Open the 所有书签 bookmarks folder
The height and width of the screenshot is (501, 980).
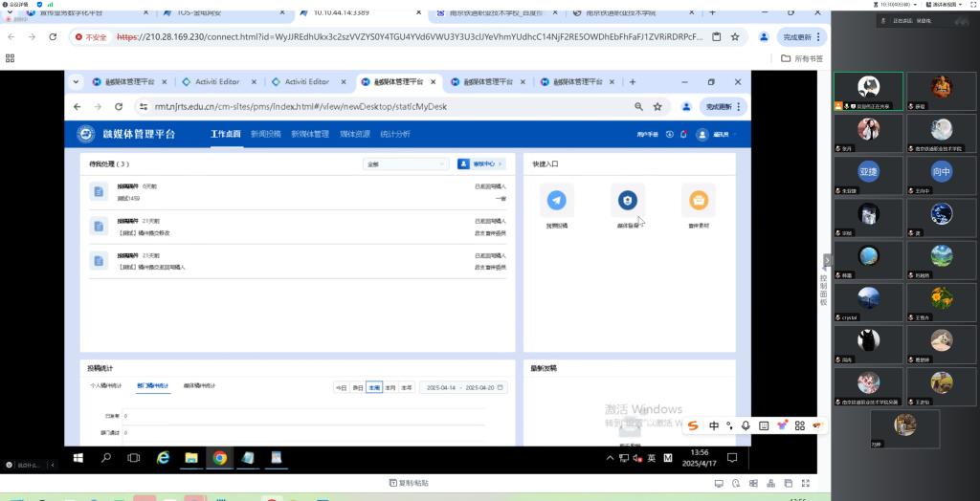pyautogui.click(x=803, y=58)
